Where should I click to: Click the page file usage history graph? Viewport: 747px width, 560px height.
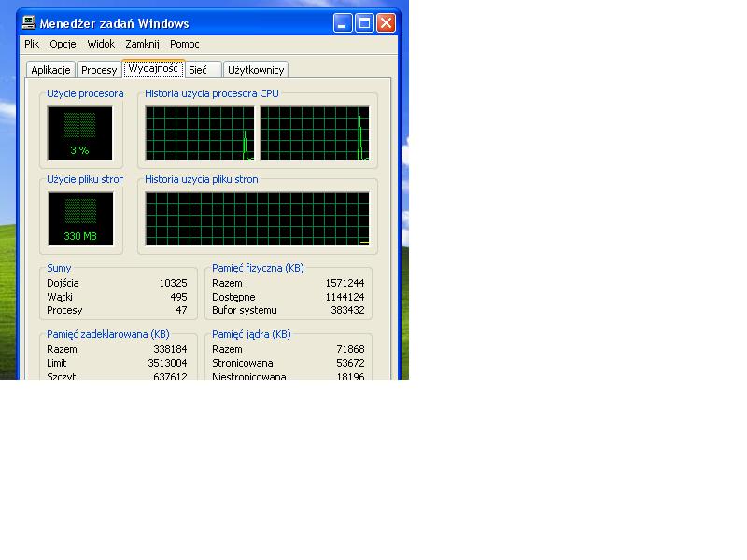point(258,218)
